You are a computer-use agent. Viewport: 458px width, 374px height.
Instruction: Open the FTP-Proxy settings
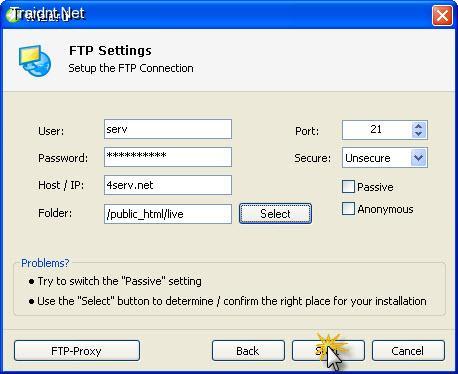[x=77, y=350]
